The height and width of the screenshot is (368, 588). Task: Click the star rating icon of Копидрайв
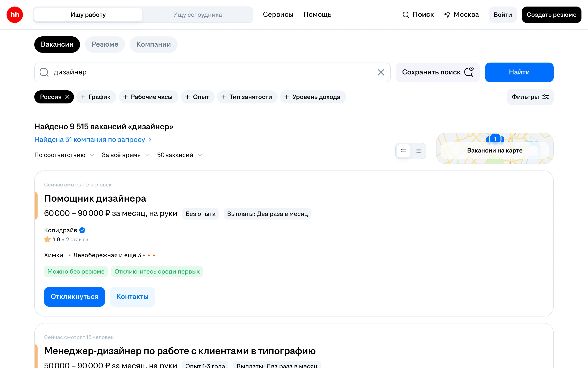[47, 239]
